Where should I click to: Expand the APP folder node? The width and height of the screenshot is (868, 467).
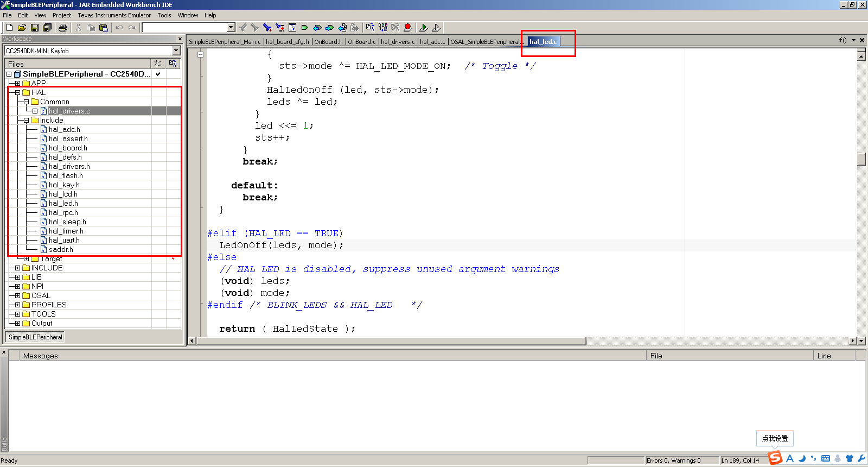click(x=17, y=83)
